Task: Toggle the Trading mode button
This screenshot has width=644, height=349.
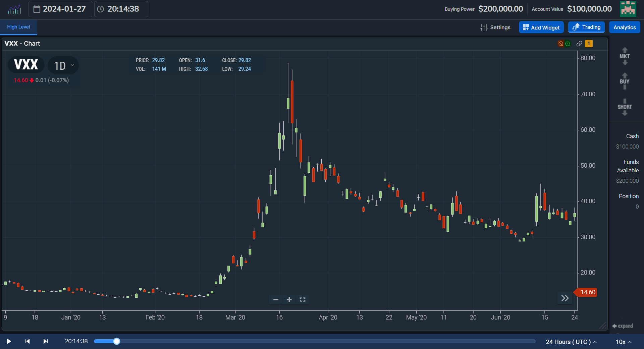Action: coord(586,27)
